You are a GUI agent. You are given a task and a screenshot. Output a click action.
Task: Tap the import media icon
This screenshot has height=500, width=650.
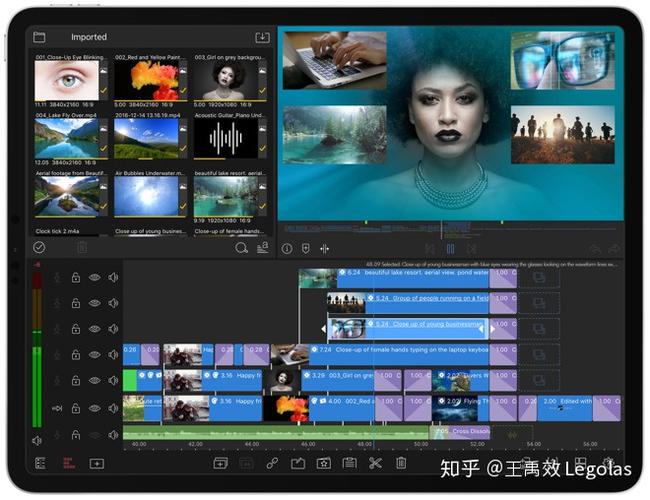(x=262, y=37)
